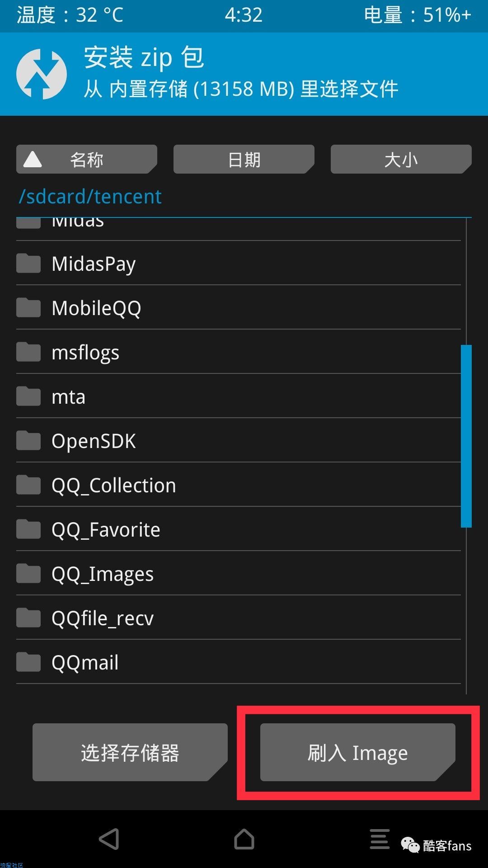Tap the 刷入 Image button
This screenshot has width=488, height=868.
click(x=358, y=752)
